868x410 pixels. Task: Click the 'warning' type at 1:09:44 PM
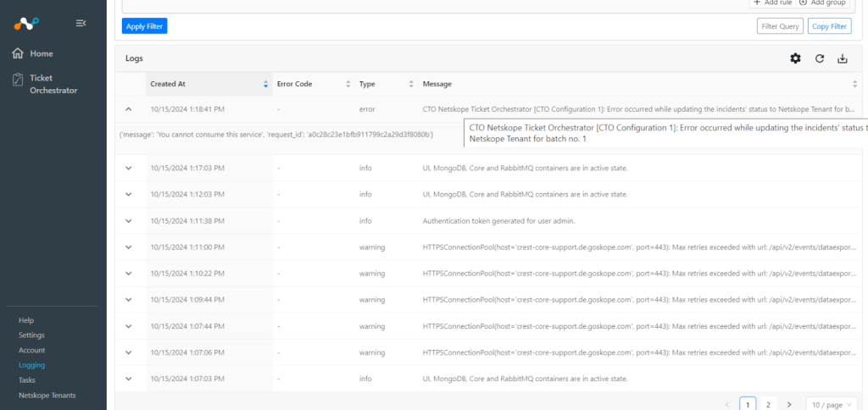372,300
